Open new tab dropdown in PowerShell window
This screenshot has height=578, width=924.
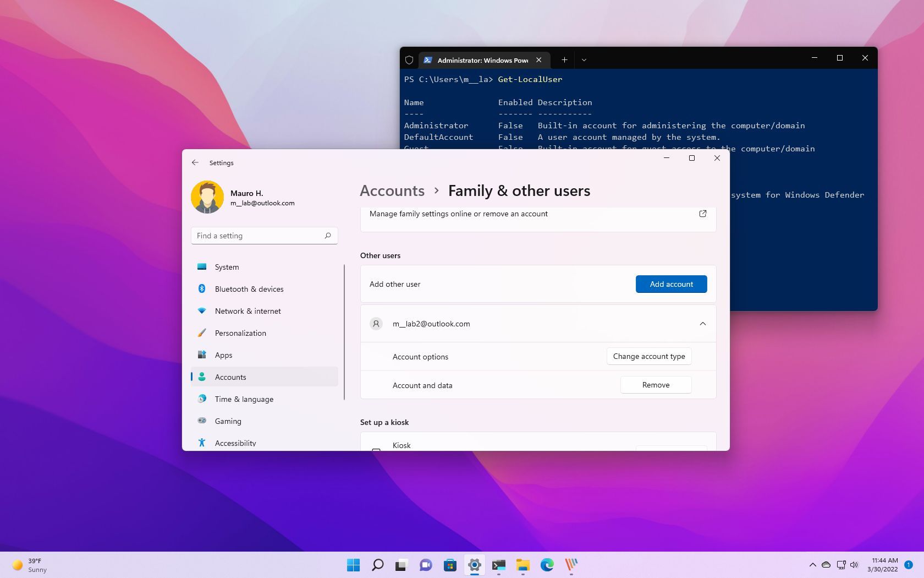tap(584, 59)
